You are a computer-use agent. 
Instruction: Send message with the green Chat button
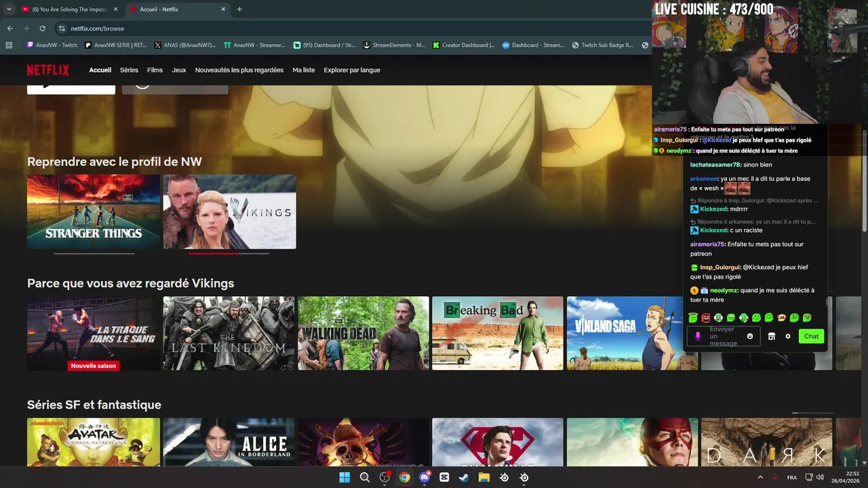811,336
